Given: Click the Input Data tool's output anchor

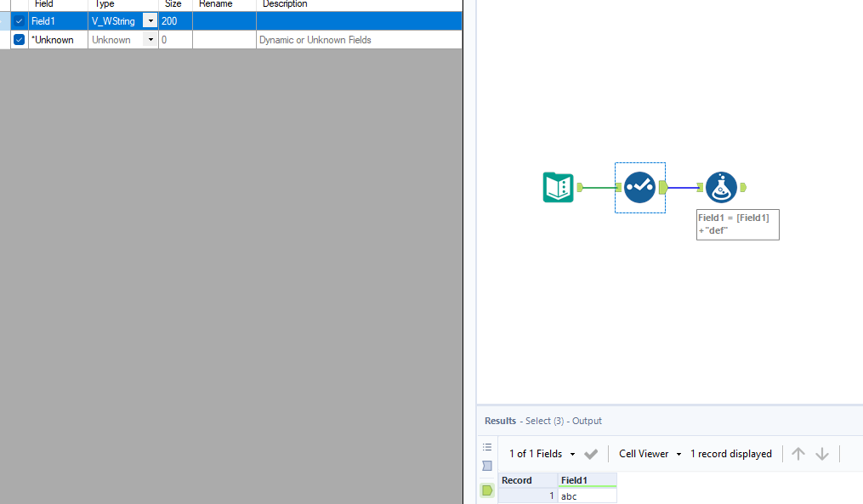Looking at the screenshot, I should (x=579, y=187).
